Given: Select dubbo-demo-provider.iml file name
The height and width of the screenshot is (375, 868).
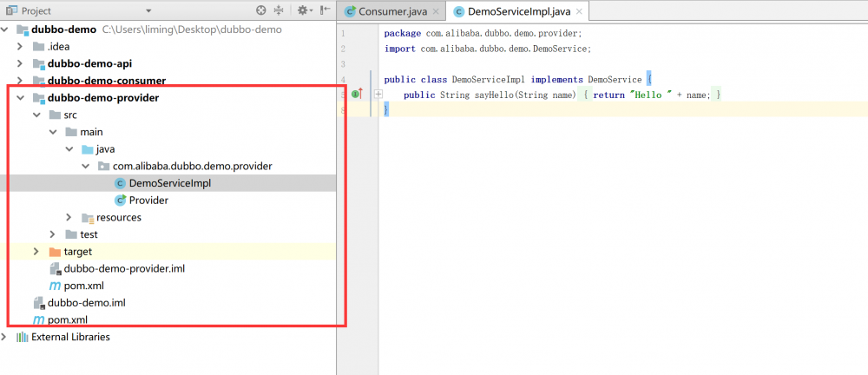Looking at the screenshot, I should 124,268.
